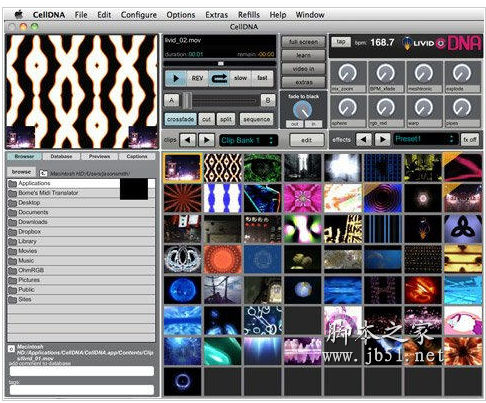Click the mix_zoom effect knob
The height and width of the screenshot is (403, 486).
click(347, 73)
